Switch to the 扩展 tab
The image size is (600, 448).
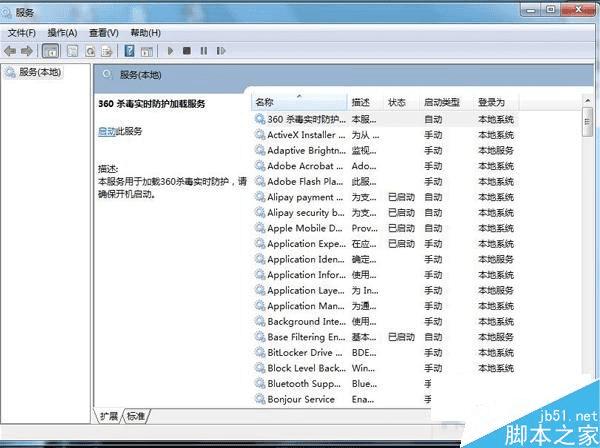point(109,416)
